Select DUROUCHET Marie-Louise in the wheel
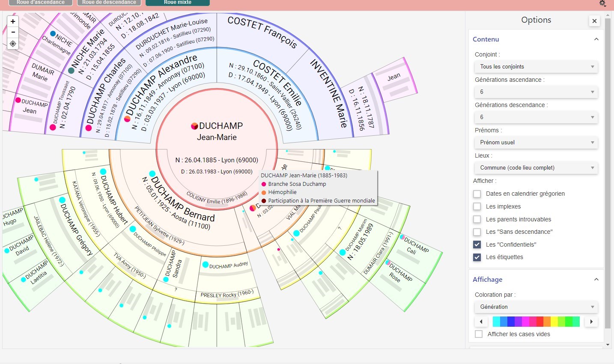Image resolution: width=614 pixels, height=364 pixels. point(172,33)
